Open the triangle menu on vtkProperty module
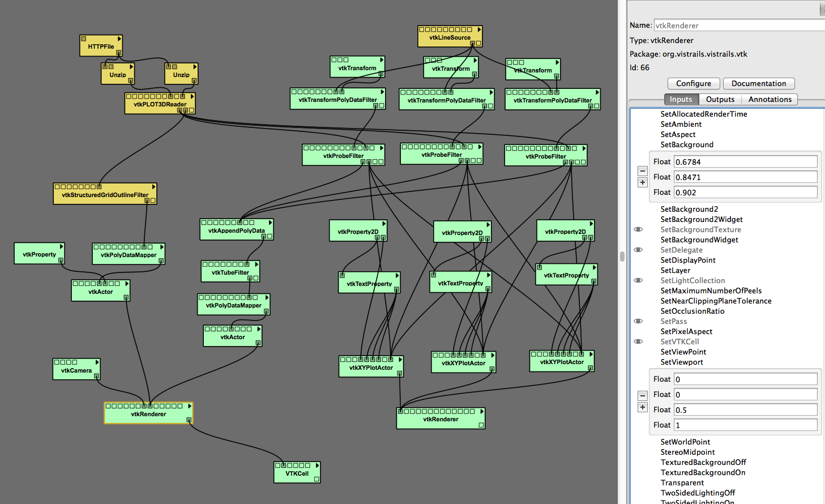Viewport: 825px width, 504px height. coord(61,246)
